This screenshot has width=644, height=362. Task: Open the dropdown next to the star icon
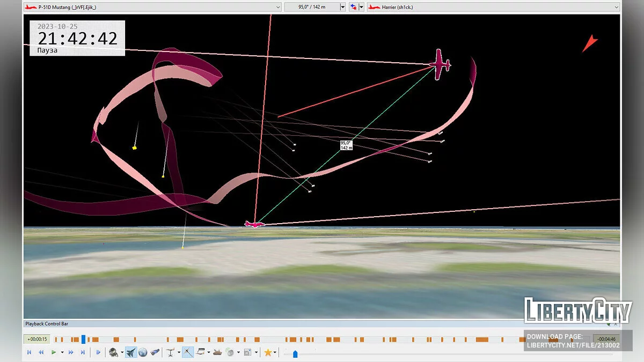[275, 352]
